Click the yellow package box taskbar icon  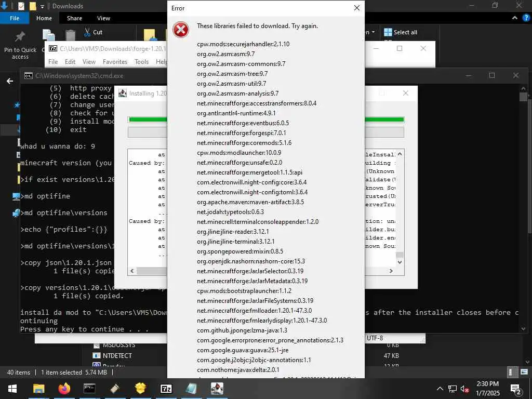(140, 389)
